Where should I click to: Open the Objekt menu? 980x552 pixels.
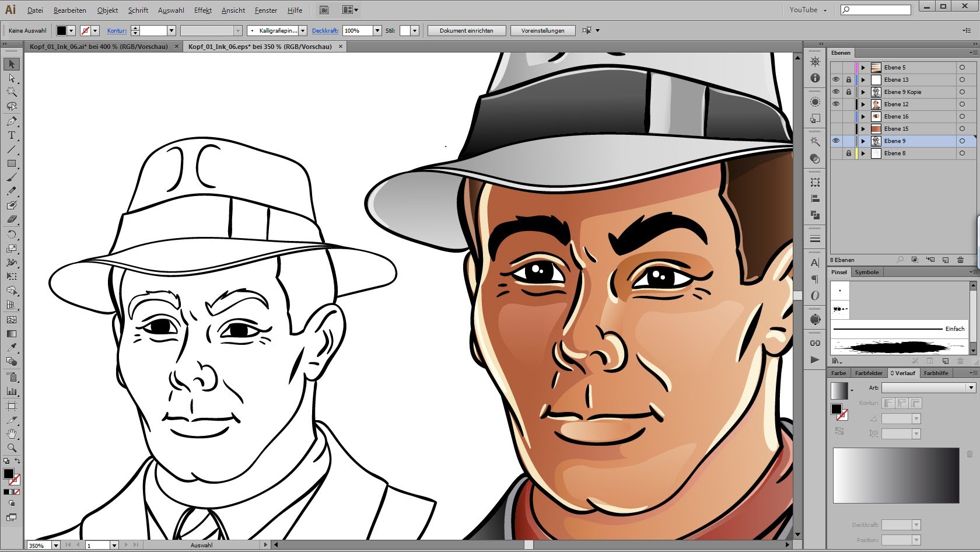coord(107,10)
